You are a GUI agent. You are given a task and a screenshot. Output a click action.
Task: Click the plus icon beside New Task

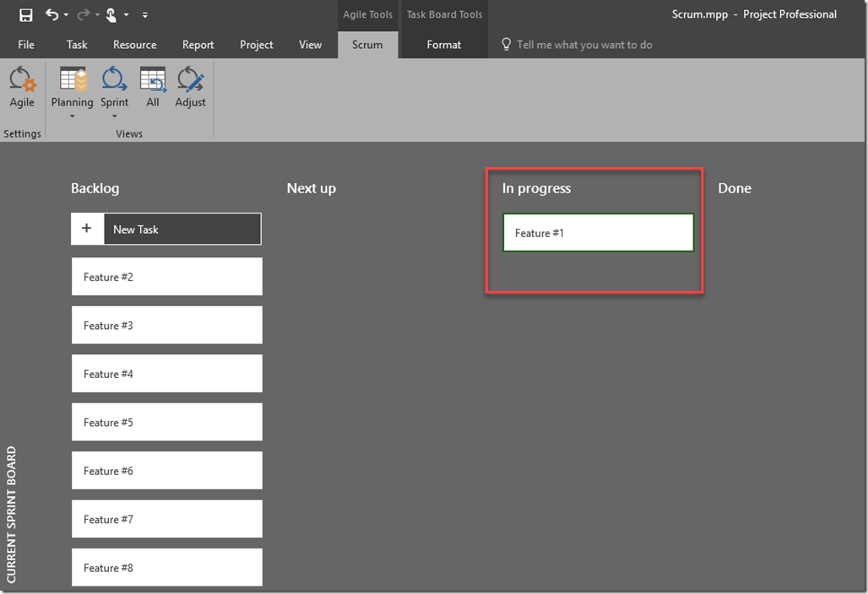tap(87, 229)
